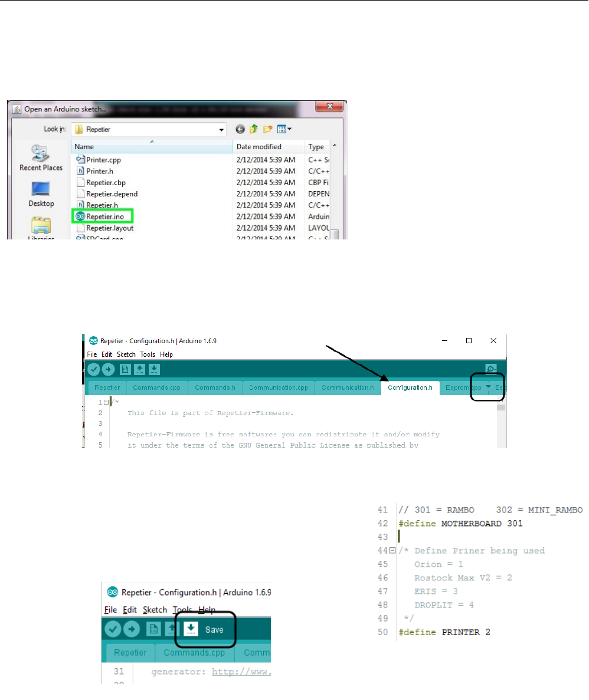
Task: Place cursor on #define MOTHERBOARD 301 line
Action: point(460,523)
